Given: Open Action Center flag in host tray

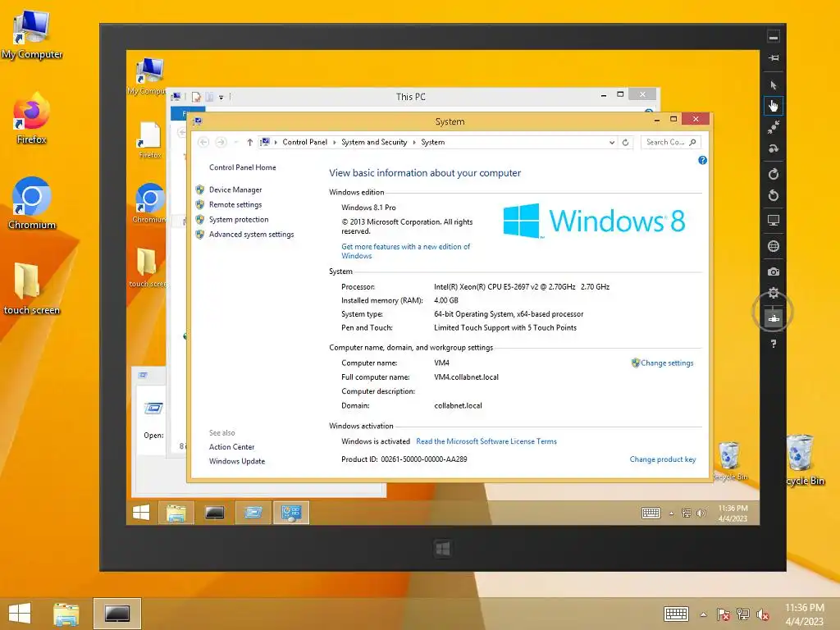Looking at the screenshot, I should click(724, 614).
